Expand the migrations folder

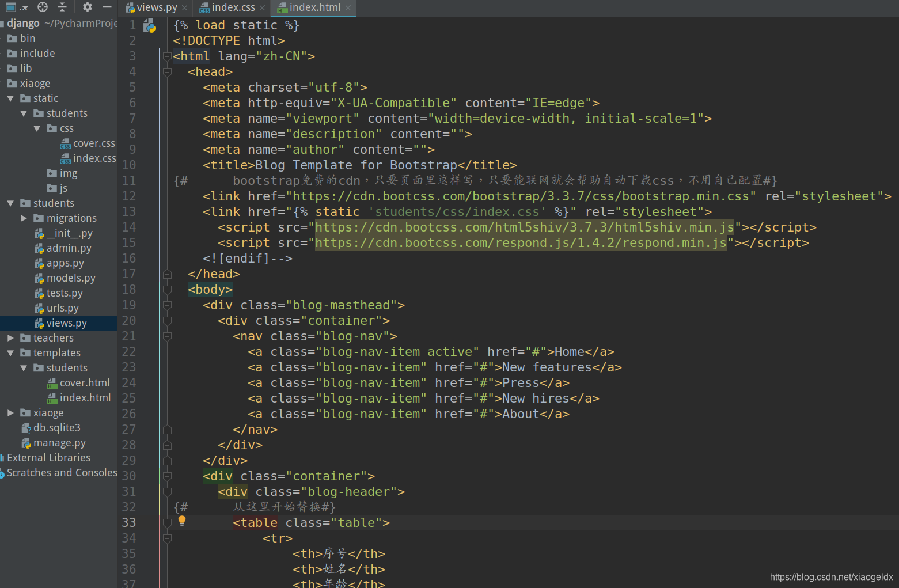pos(24,218)
